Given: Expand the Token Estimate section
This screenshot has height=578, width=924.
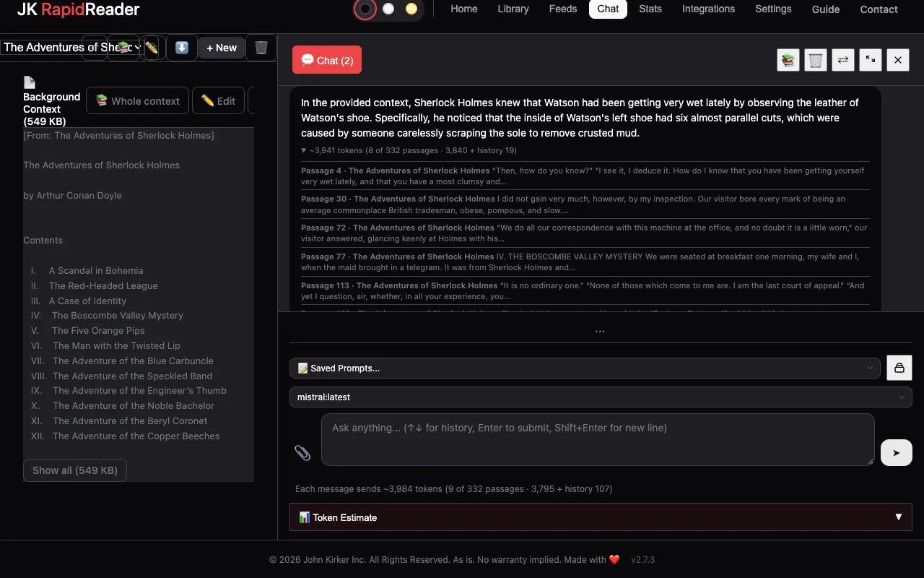Looking at the screenshot, I should (601, 517).
